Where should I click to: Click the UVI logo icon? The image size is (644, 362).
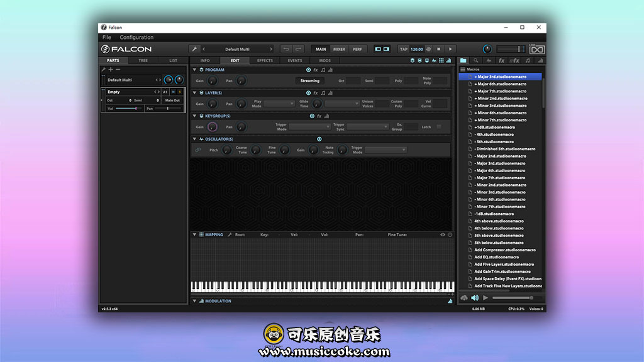click(537, 49)
